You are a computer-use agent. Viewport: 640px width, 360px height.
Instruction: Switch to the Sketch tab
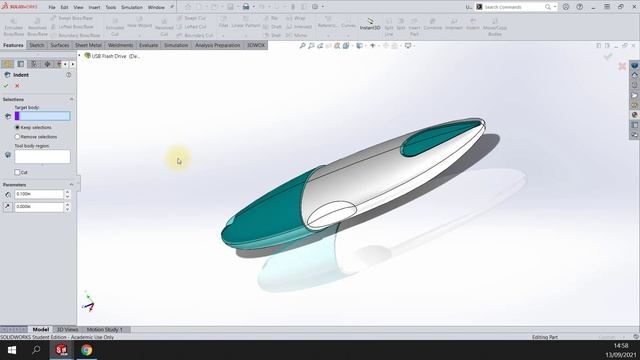pos(37,45)
